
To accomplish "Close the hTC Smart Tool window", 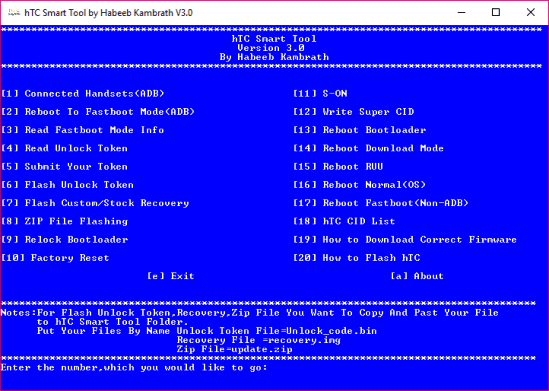I will click(530, 13).
